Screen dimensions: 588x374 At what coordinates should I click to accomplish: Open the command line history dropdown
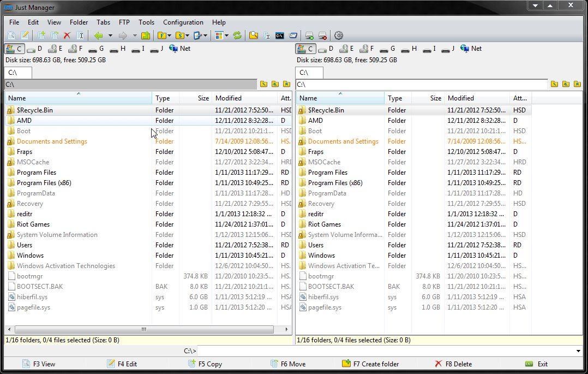click(578, 351)
